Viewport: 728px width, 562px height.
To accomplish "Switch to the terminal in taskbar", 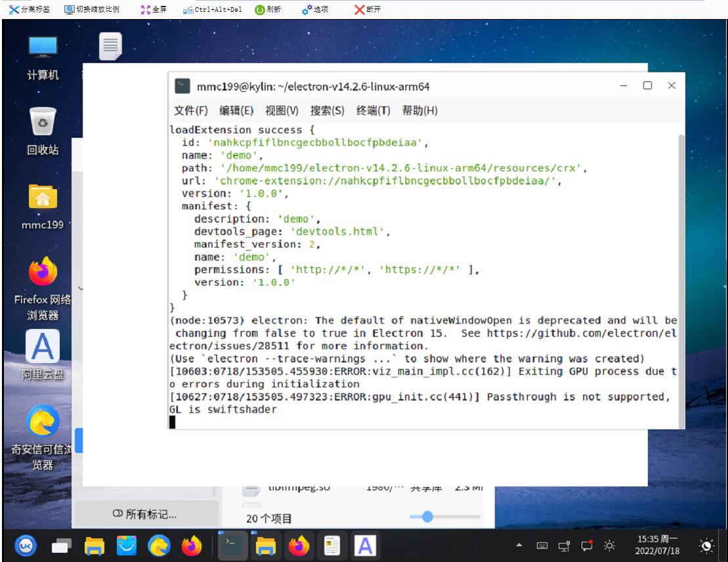I will (x=232, y=546).
